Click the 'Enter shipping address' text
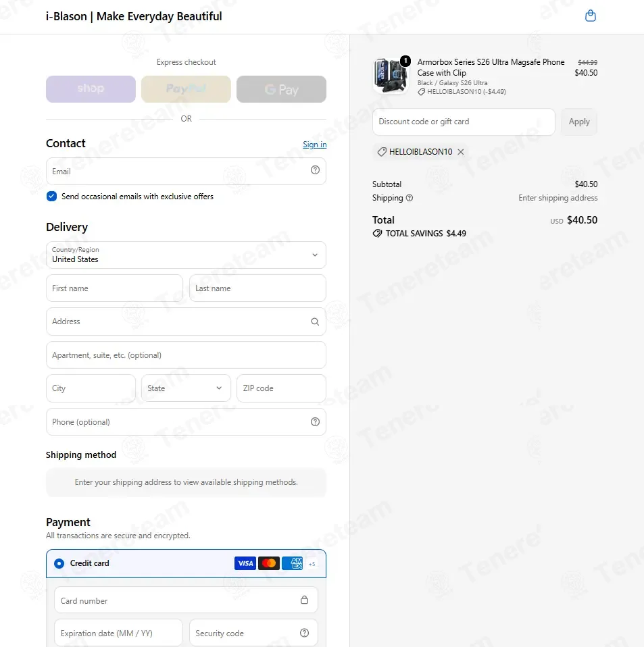644x647 pixels. click(x=558, y=198)
